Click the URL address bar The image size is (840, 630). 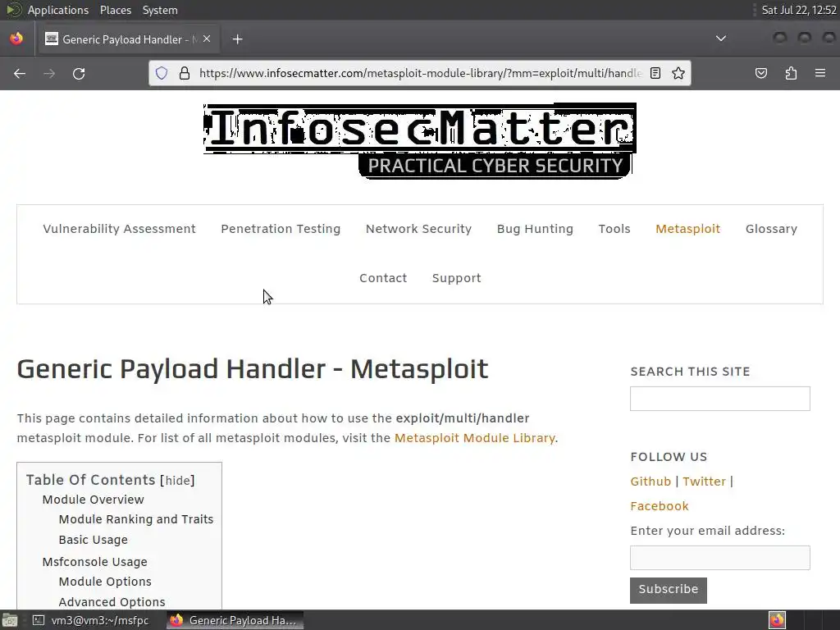pos(420,73)
